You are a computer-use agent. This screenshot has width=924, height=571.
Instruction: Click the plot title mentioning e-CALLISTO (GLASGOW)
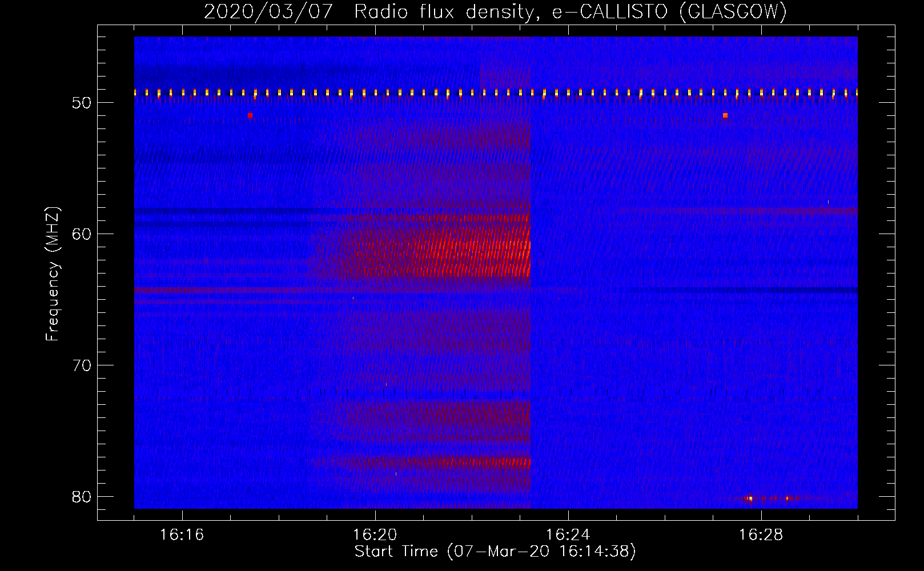tap(495, 12)
